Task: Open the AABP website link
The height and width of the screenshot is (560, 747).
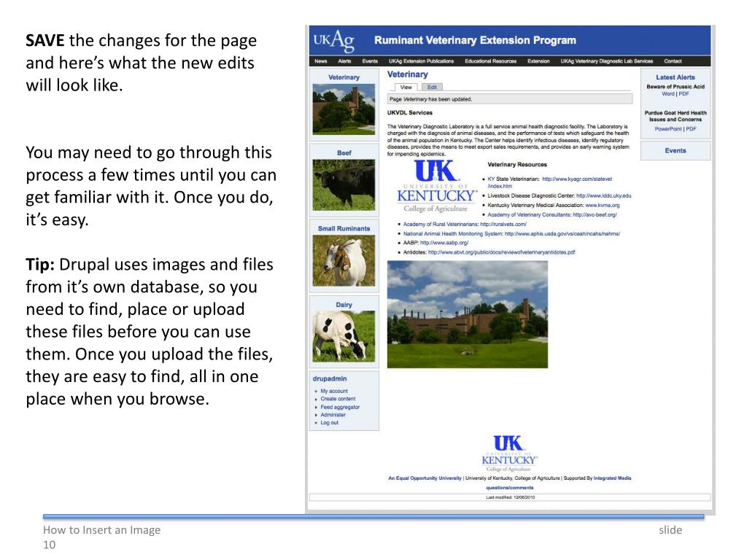Action: coord(444,243)
